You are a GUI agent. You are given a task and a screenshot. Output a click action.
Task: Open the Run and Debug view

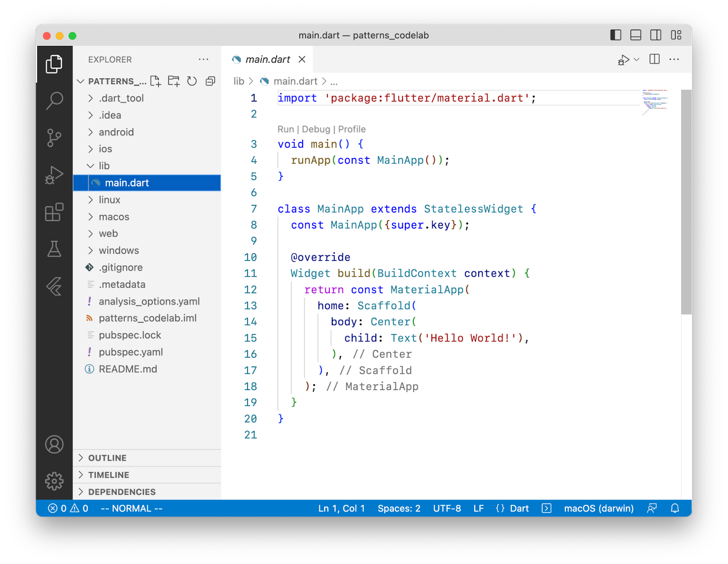coord(55,175)
